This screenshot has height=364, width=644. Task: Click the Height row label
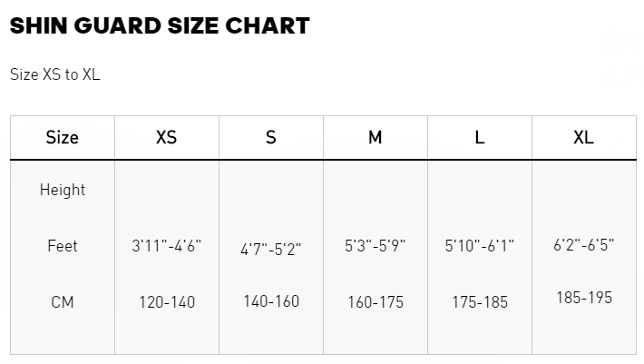click(x=63, y=190)
